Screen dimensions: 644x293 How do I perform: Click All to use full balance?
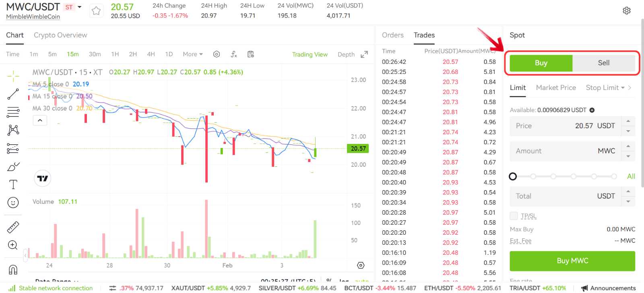pyautogui.click(x=631, y=176)
